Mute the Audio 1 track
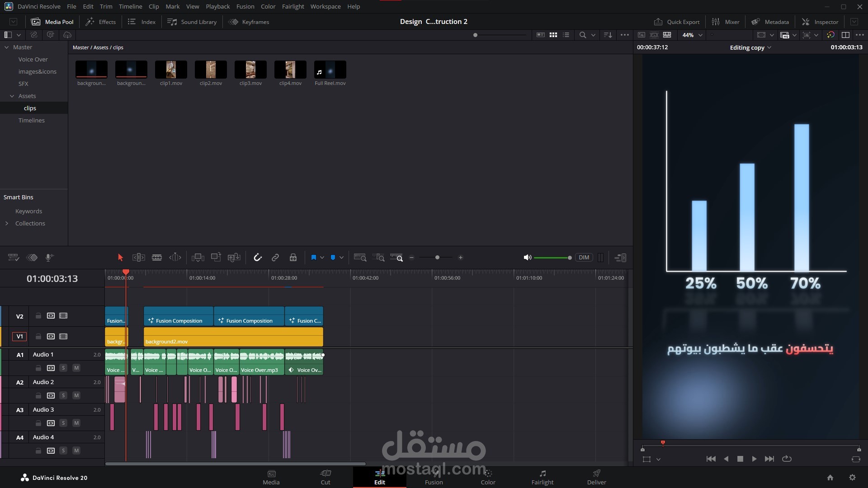The image size is (868, 488). click(x=76, y=368)
